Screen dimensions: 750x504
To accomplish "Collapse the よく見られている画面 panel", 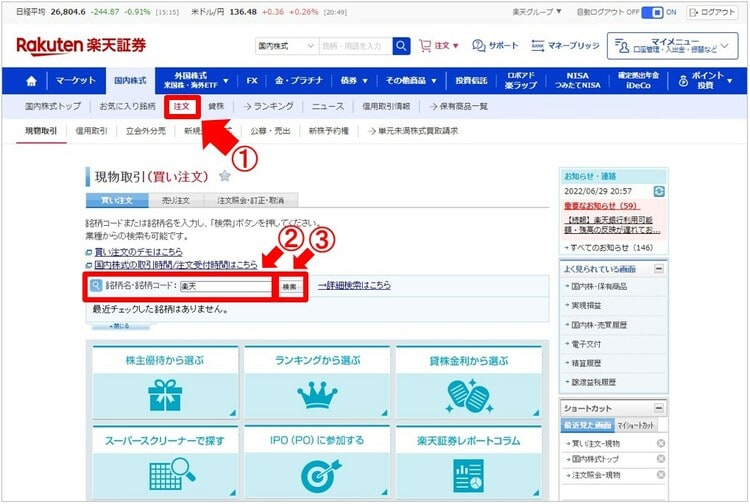I will pyautogui.click(x=659, y=269).
